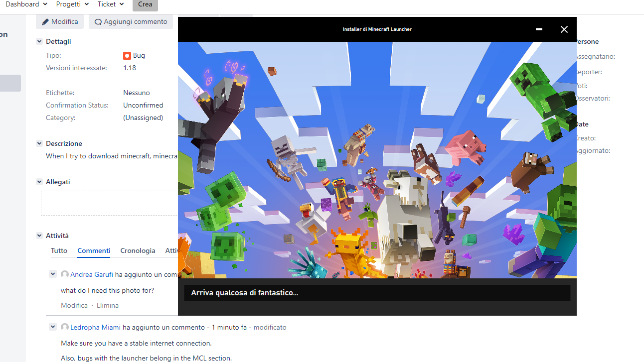Open Ledropha Miami's profile link
The height and width of the screenshot is (362, 644).
pos(95,327)
